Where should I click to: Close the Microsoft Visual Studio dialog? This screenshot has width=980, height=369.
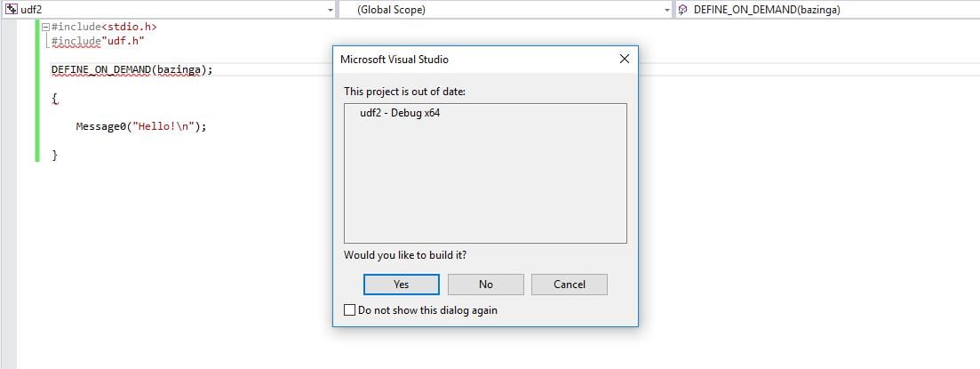[x=624, y=60]
